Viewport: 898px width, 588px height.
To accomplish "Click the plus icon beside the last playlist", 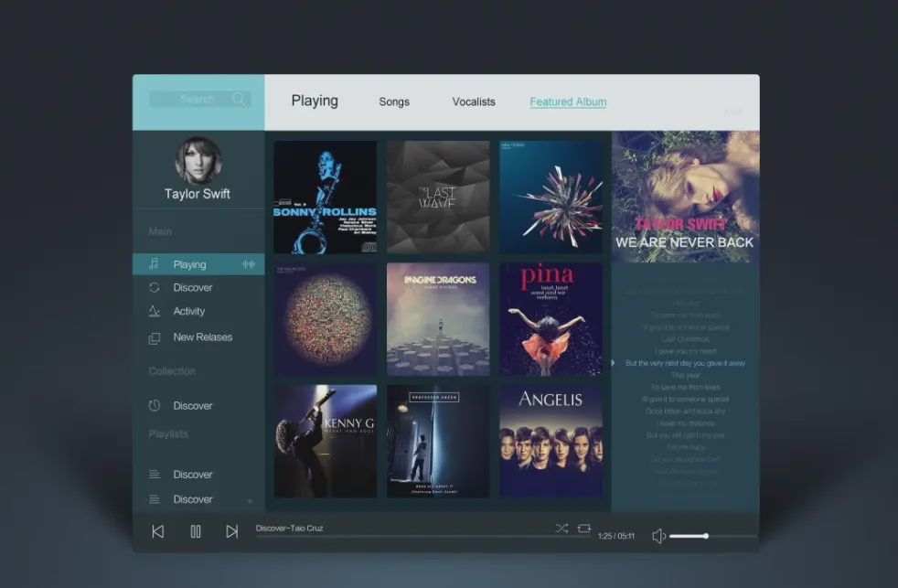I will point(250,501).
